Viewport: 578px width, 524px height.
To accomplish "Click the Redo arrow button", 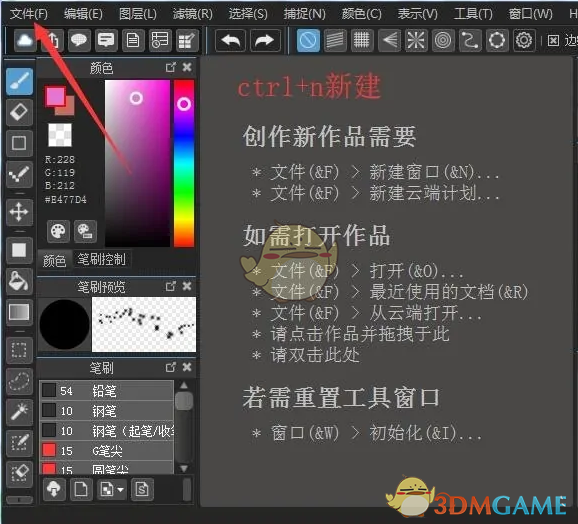I will pyautogui.click(x=265, y=40).
